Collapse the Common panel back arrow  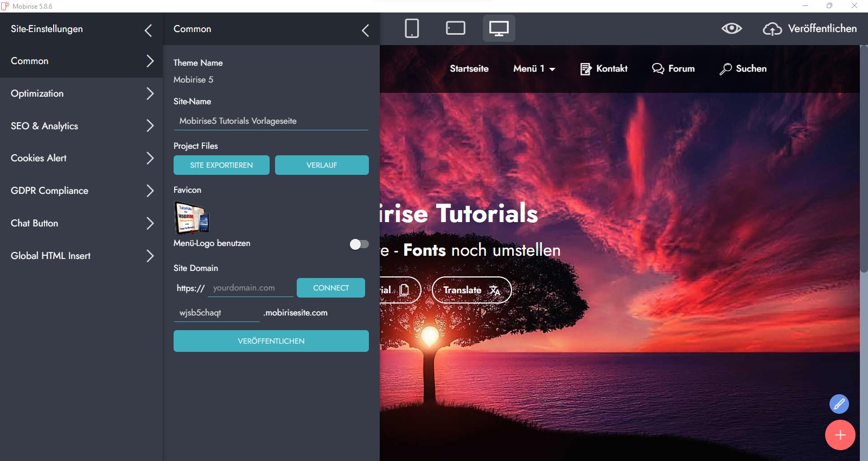click(x=365, y=30)
